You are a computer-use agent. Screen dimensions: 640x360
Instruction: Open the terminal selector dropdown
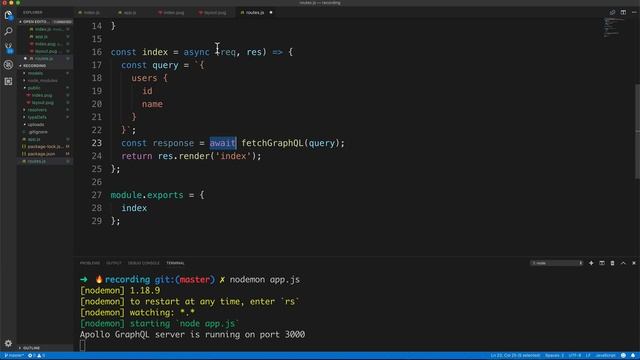click(x=557, y=263)
